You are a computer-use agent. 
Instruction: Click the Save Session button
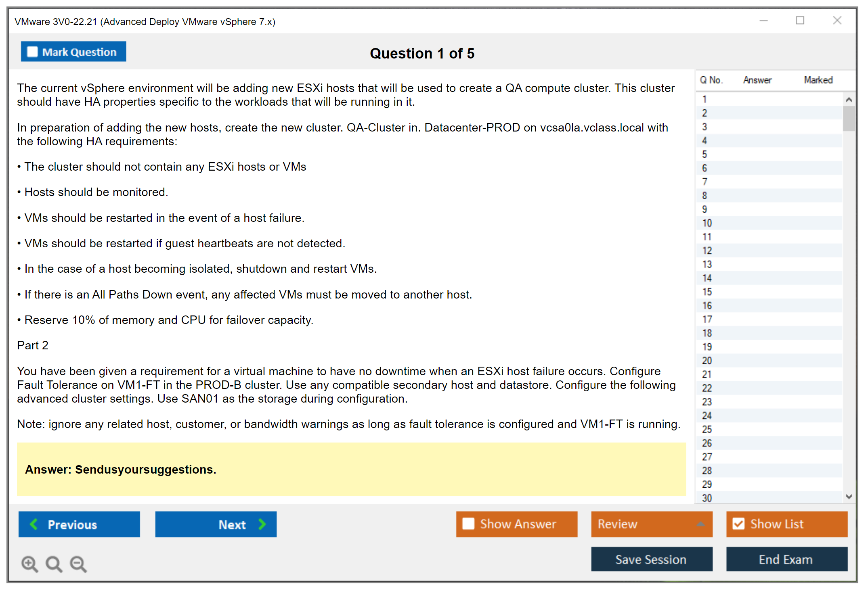click(x=651, y=559)
